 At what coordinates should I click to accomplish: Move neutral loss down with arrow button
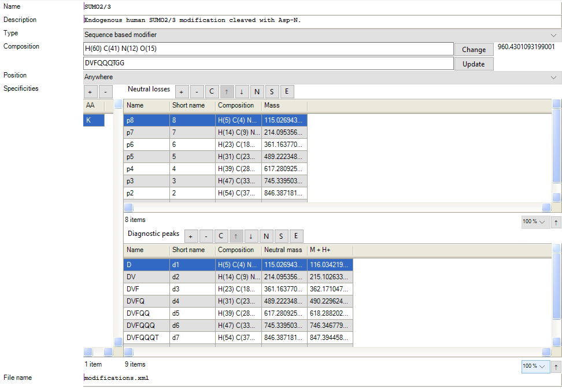tap(241, 91)
